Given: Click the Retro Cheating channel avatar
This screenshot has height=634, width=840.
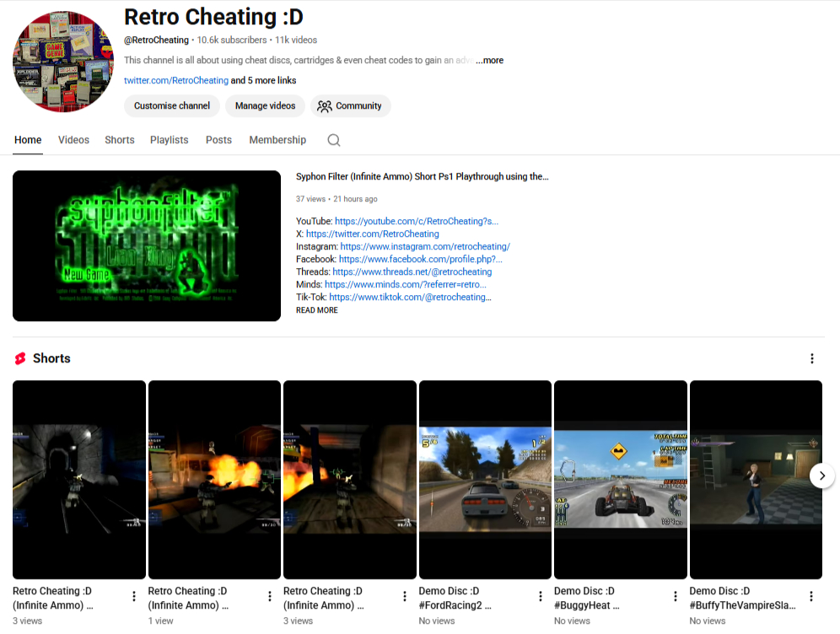Looking at the screenshot, I should coord(63,62).
